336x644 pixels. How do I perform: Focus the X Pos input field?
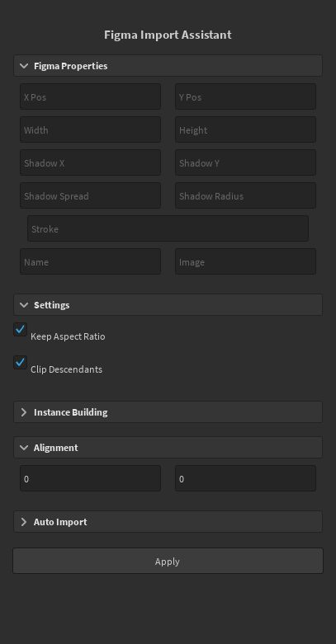point(90,96)
